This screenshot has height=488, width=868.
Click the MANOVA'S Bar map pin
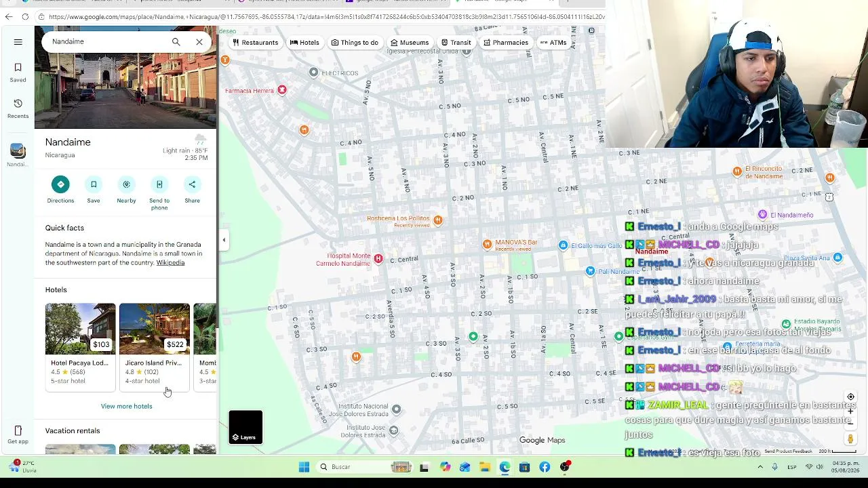click(487, 244)
